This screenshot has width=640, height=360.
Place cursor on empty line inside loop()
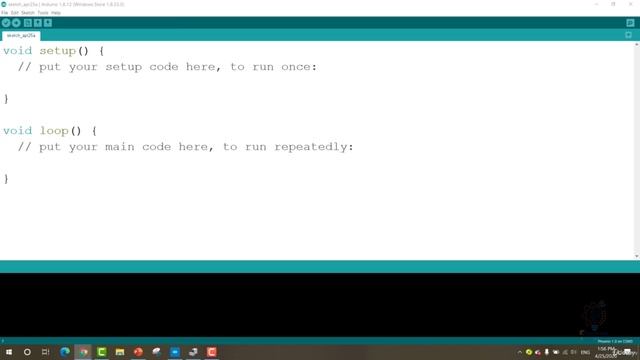[x=317, y=163]
